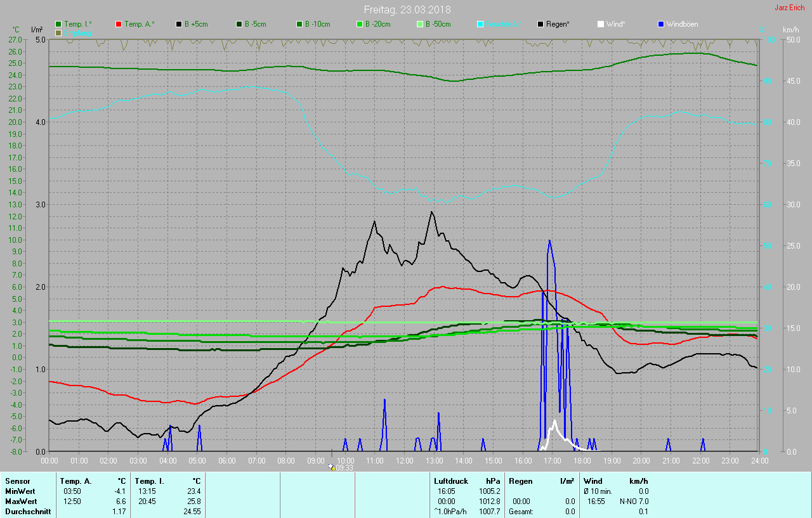This screenshot has width=812, height=518.
Task: Select the Luftdruck column header
Action: (450, 481)
